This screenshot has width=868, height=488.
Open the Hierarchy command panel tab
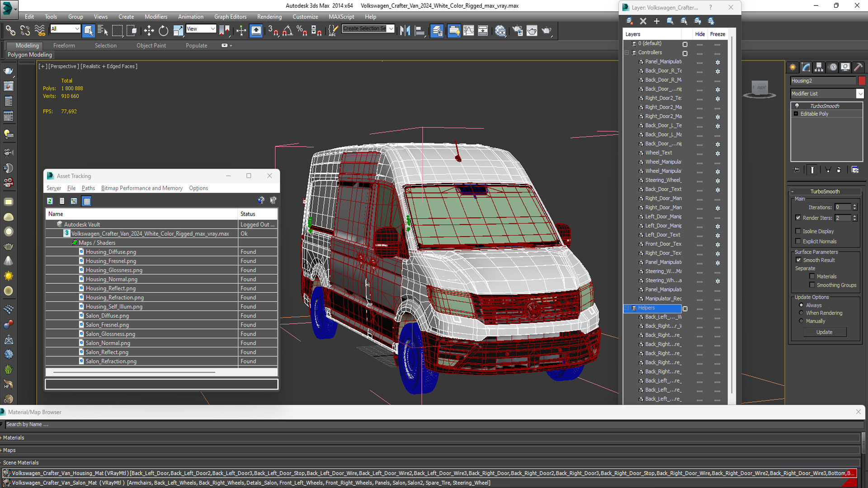tap(819, 67)
